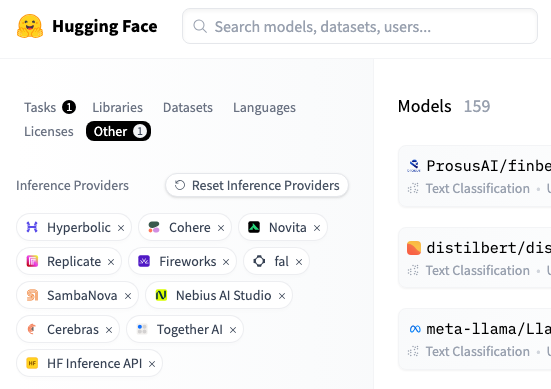The width and height of the screenshot is (551, 389).
Task: Click the distilbert model avatar icon
Action: tap(414, 248)
